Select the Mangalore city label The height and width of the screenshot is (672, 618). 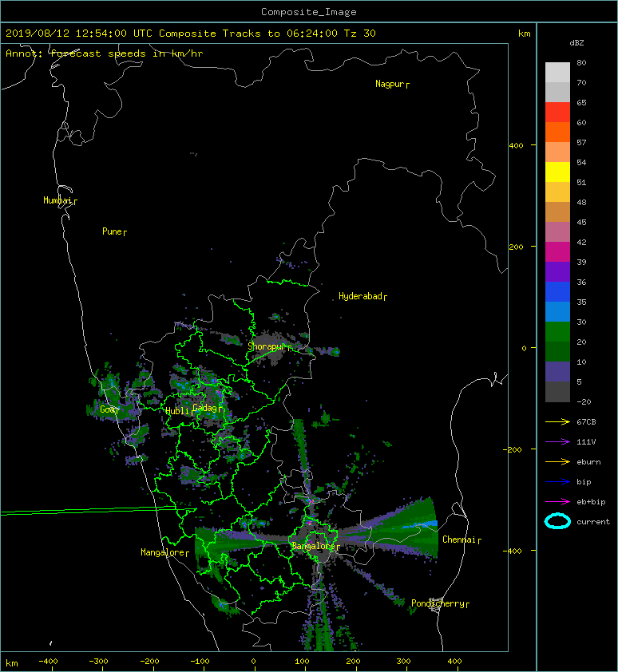[164, 552]
